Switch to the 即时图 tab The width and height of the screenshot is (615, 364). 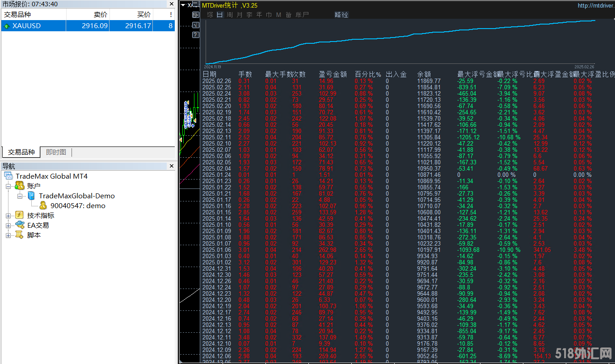(56, 152)
